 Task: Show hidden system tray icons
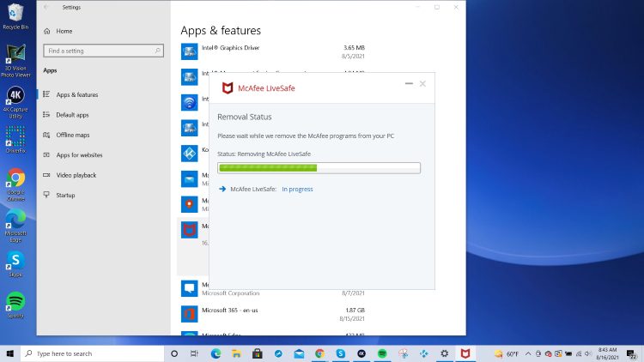click(x=528, y=353)
